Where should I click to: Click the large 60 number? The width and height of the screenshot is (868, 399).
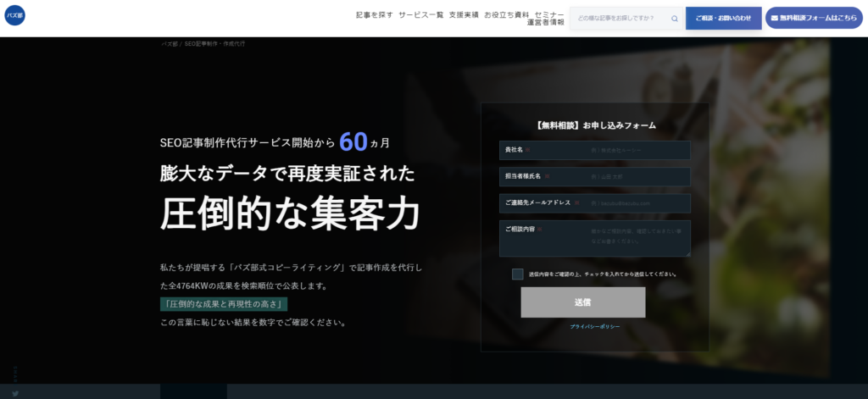pyautogui.click(x=353, y=141)
